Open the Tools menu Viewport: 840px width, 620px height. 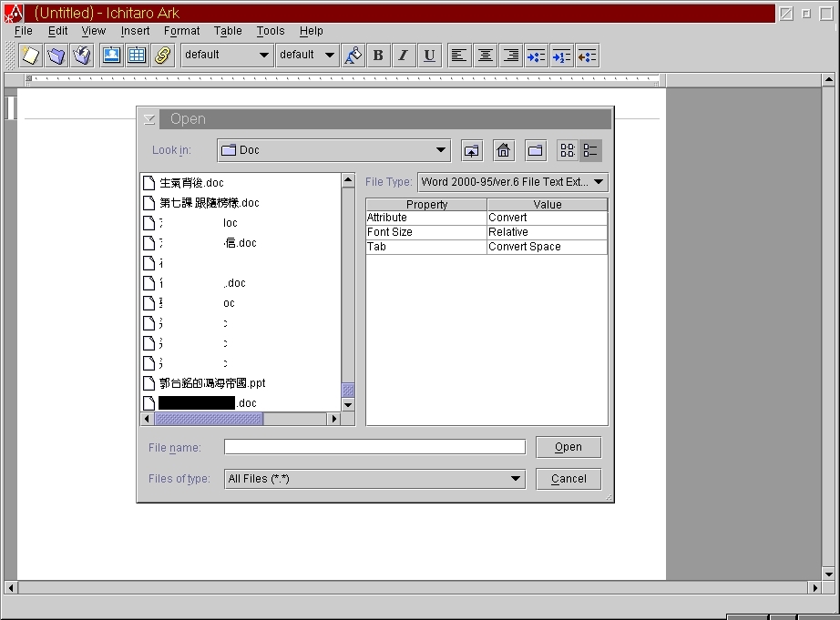271,31
